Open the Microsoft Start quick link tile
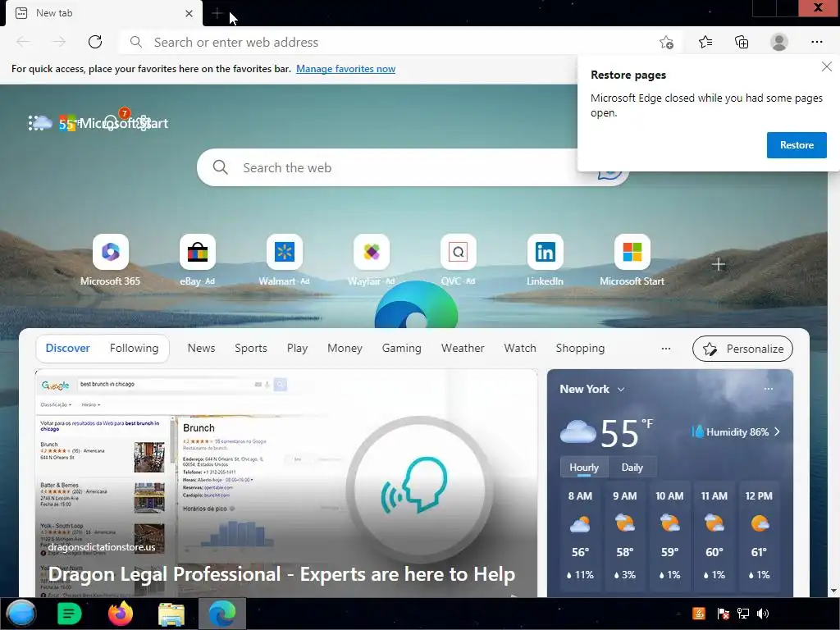 click(632, 260)
